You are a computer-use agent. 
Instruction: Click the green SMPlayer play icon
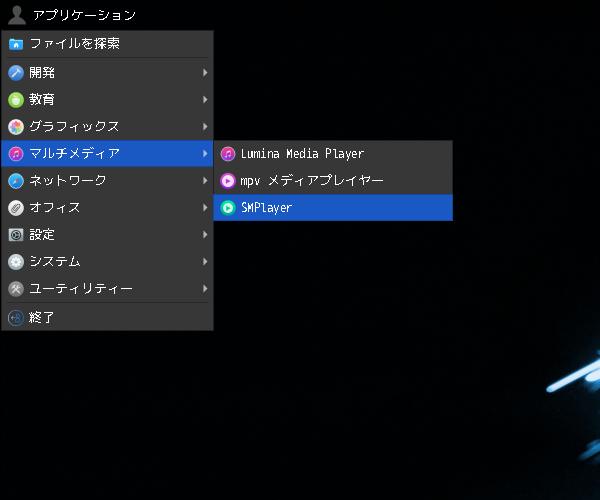[x=228, y=208]
